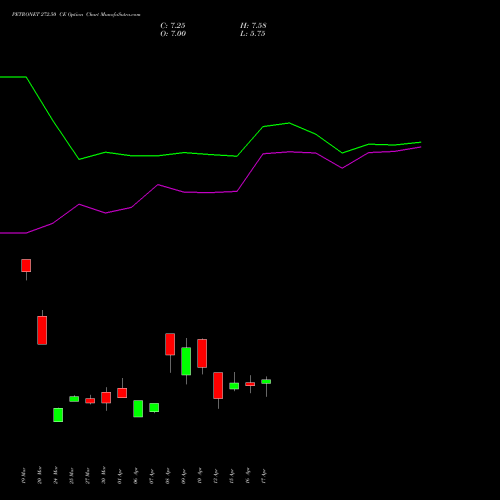This screenshot has width=500, height=500.
Task: Select the 17 Apr date label
Action: click(263, 475)
